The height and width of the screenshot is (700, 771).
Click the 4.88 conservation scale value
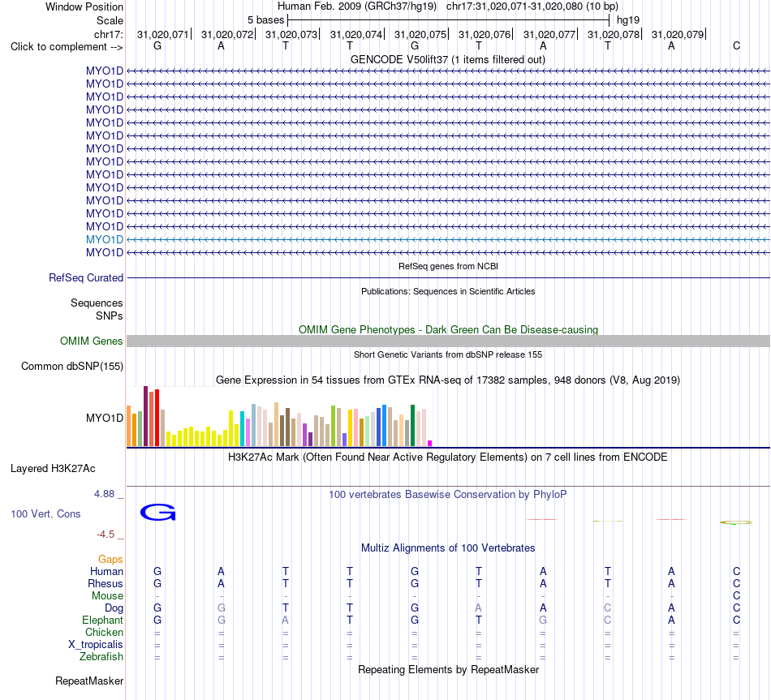(104, 493)
